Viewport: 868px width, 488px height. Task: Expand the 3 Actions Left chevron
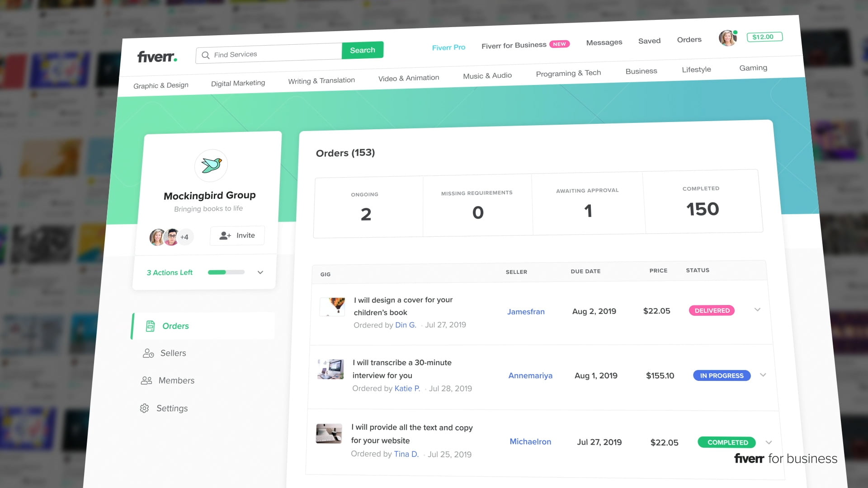260,272
